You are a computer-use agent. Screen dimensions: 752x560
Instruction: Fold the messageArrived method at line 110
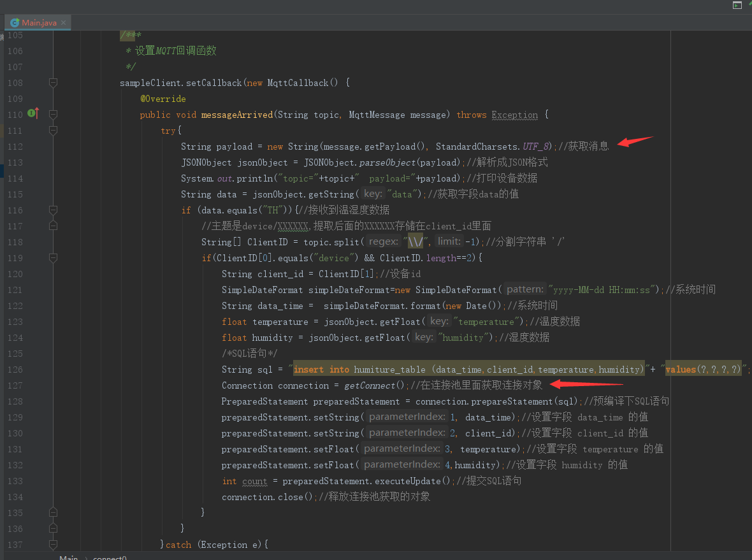coord(54,114)
